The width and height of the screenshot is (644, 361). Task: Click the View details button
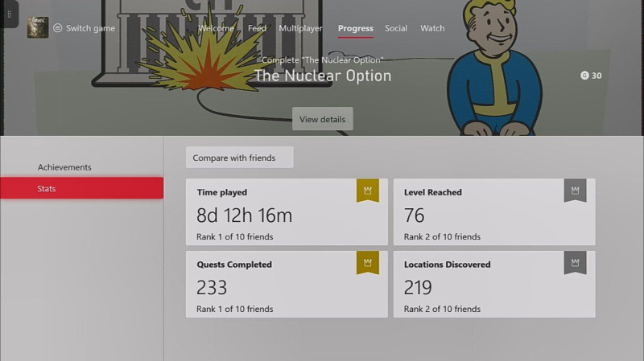click(x=323, y=119)
